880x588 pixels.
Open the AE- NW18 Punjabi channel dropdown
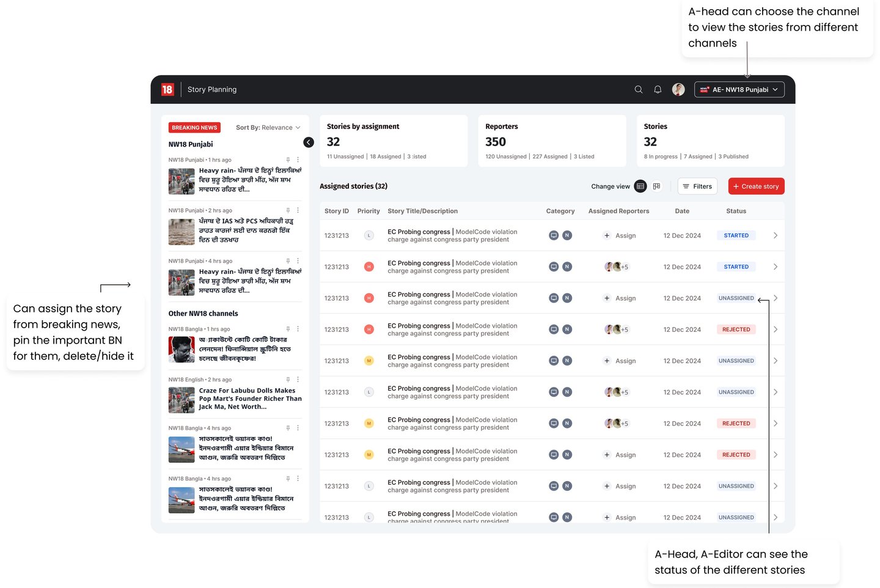[x=739, y=89]
